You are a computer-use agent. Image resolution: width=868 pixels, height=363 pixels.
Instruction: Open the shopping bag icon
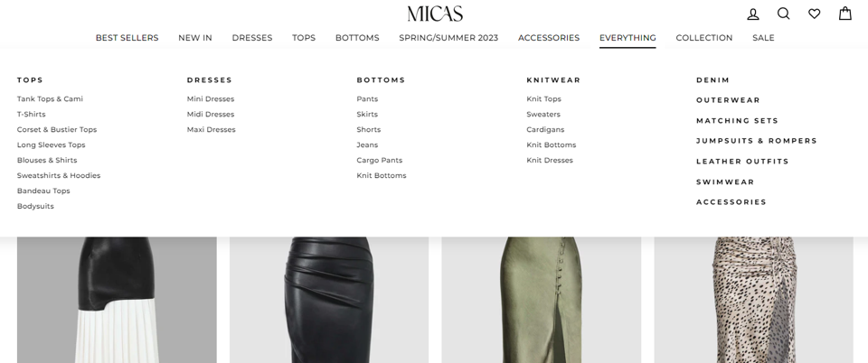844,14
